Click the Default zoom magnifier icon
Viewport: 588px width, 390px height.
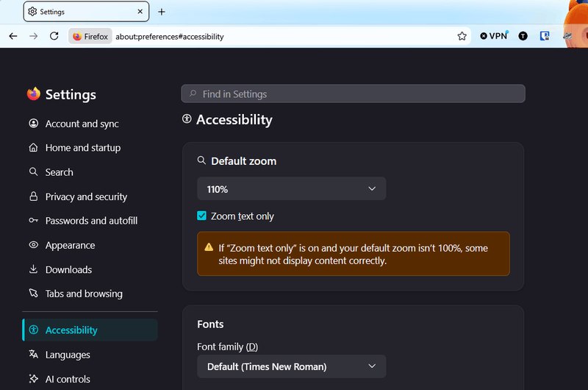201,160
